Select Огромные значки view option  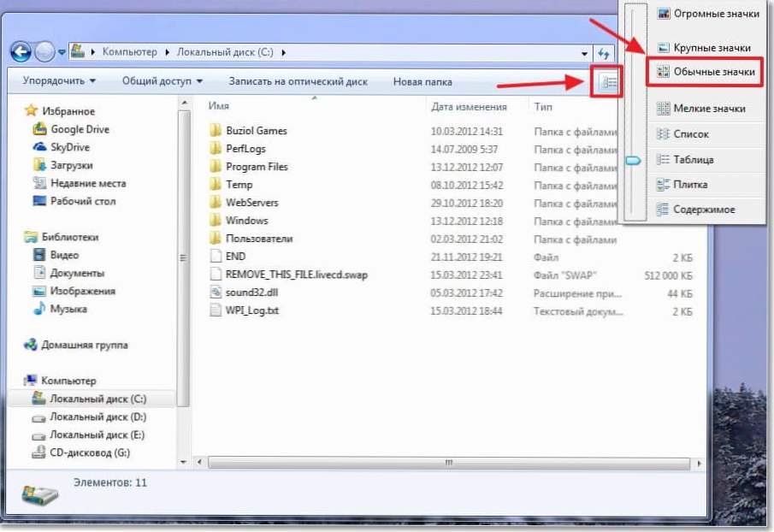click(x=708, y=15)
